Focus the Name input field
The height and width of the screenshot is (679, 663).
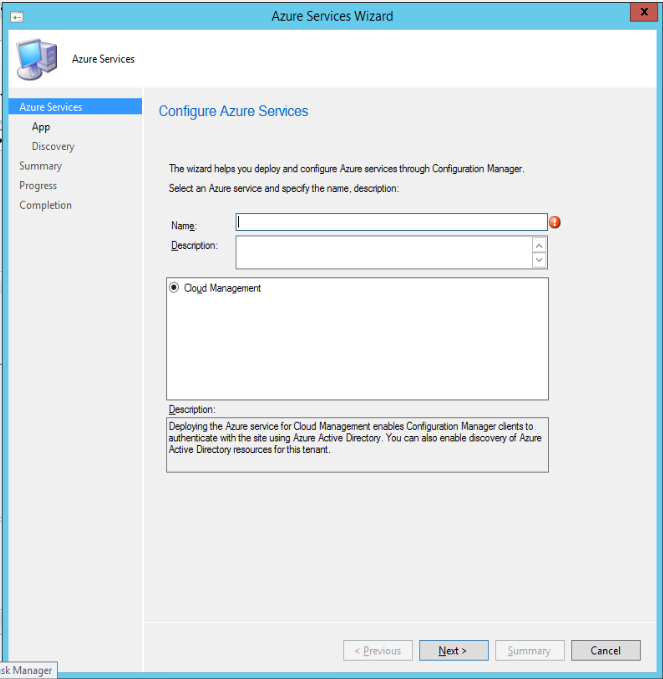point(391,222)
